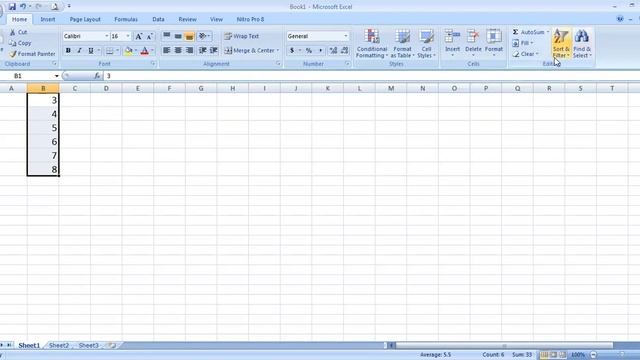
Task: Select column D header
Action: (106, 88)
